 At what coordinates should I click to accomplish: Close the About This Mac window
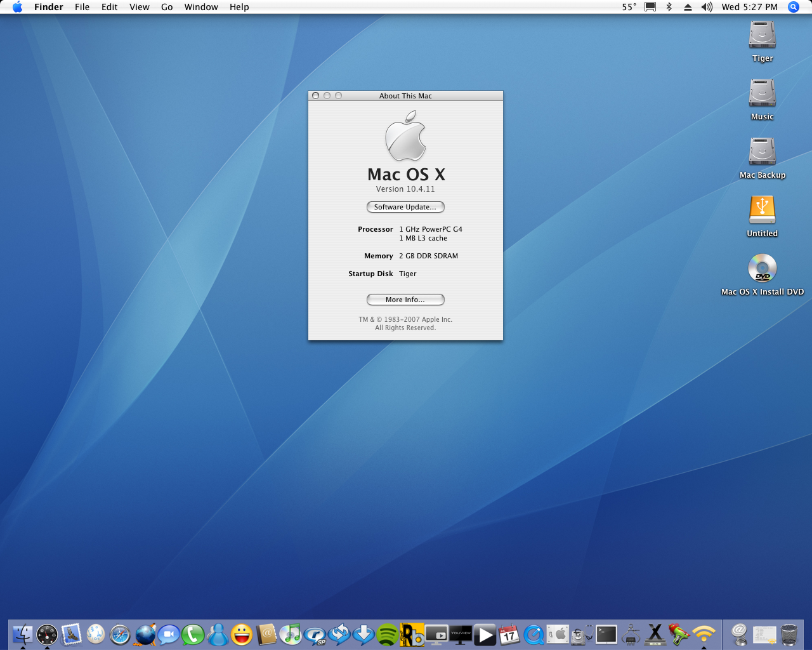pyautogui.click(x=315, y=96)
